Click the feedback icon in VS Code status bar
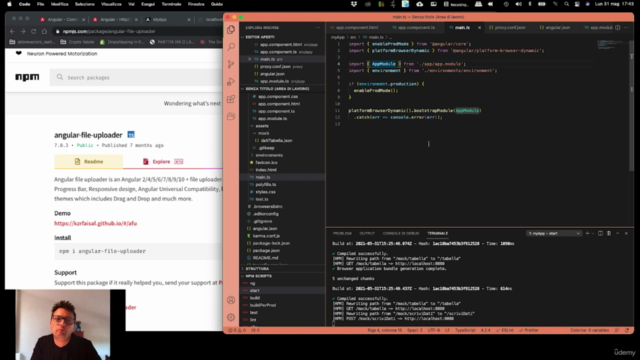Viewport: 640px width, 360px height. [617, 330]
